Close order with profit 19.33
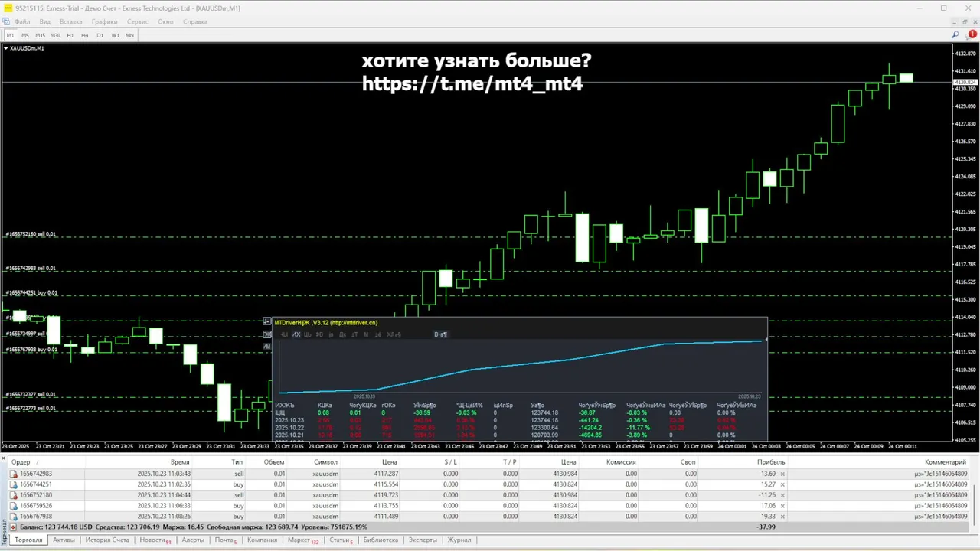The height and width of the screenshot is (551, 980). [x=782, y=517]
